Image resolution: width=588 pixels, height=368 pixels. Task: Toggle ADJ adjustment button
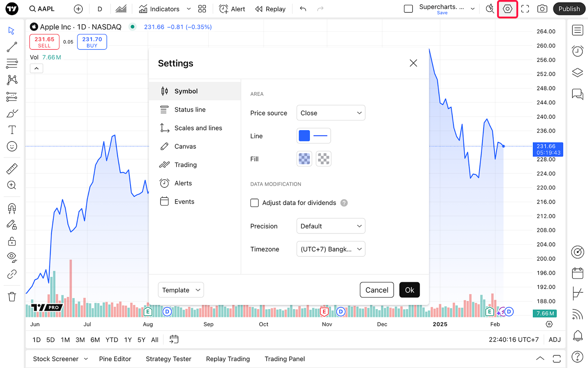tap(555, 340)
